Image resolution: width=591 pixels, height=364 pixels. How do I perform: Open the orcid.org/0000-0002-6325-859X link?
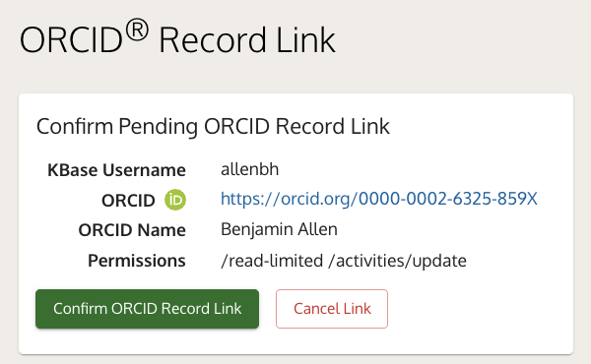(x=379, y=199)
